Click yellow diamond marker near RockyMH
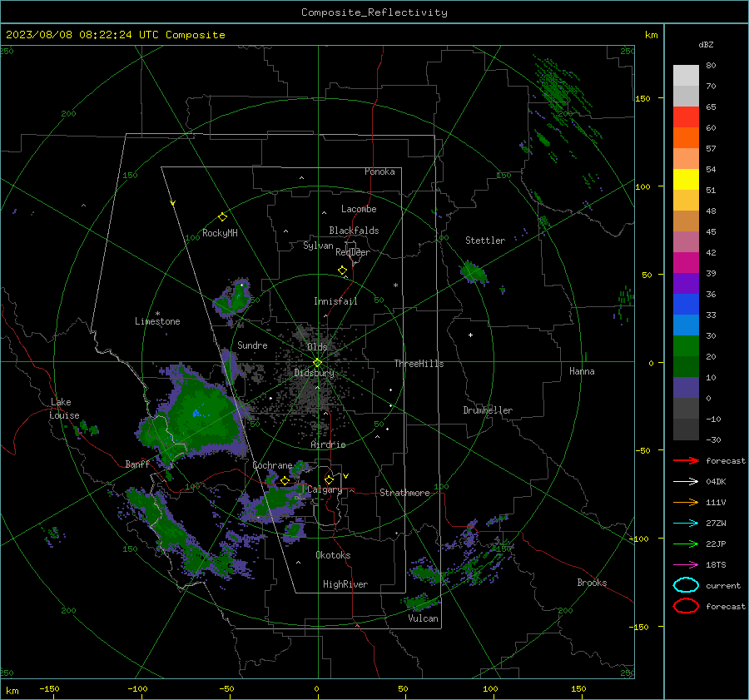 pos(222,217)
